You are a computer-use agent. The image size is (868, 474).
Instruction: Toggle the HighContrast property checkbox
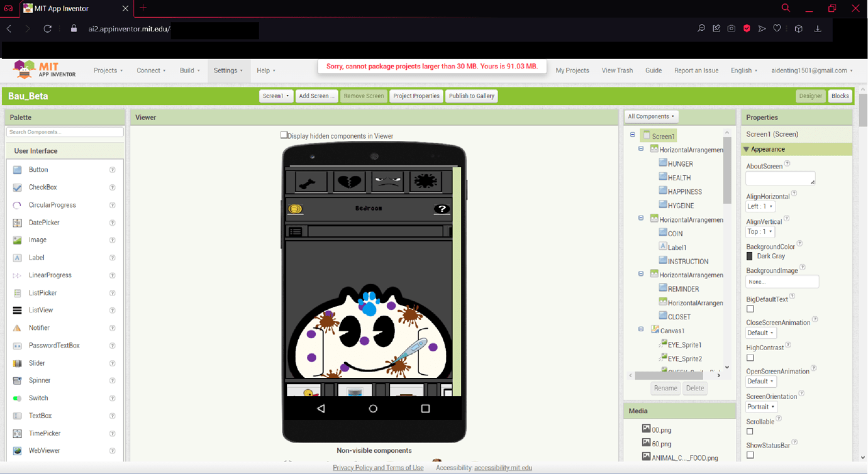750,358
